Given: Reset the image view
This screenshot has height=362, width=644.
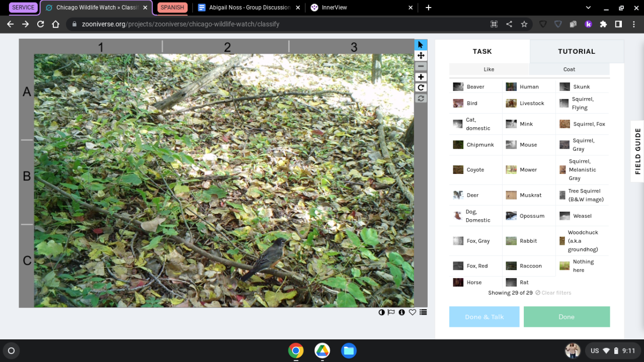Looking at the screenshot, I should pos(421,98).
